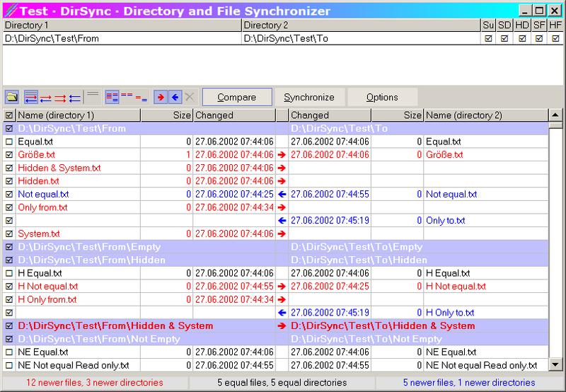Click the DirSync app icon in title bar
566x392 pixels.
click(11, 11)
